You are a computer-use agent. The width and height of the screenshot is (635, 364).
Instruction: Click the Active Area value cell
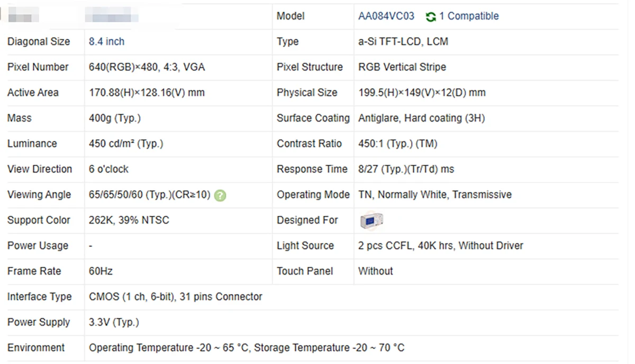[x=178, y=93]
